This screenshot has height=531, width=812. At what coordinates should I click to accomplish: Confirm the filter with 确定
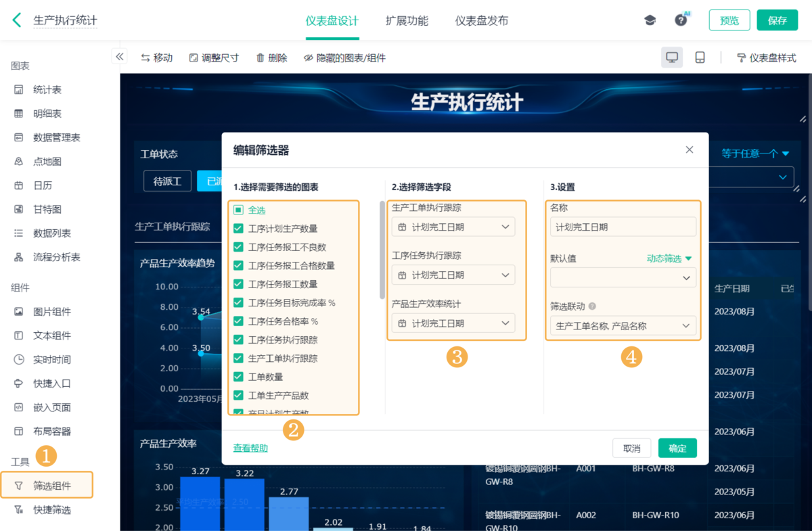tap(677, 448)
